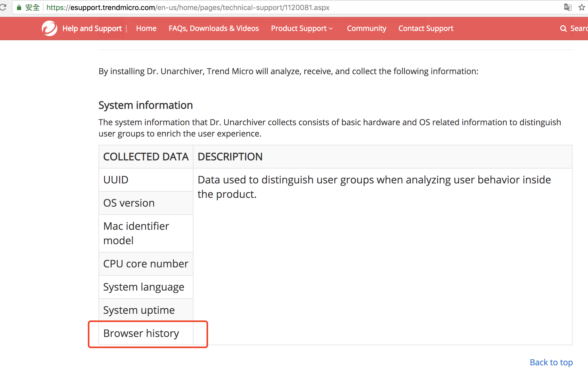Go to the Home menu item

pyautogui.click(x=146, y=28)
